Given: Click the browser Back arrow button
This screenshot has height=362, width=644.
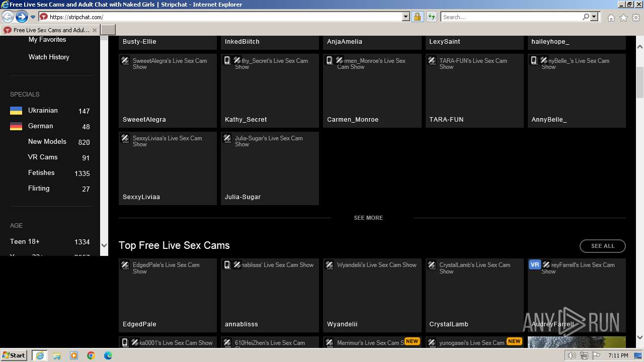Looking at the screenshot, I should 8,17.
